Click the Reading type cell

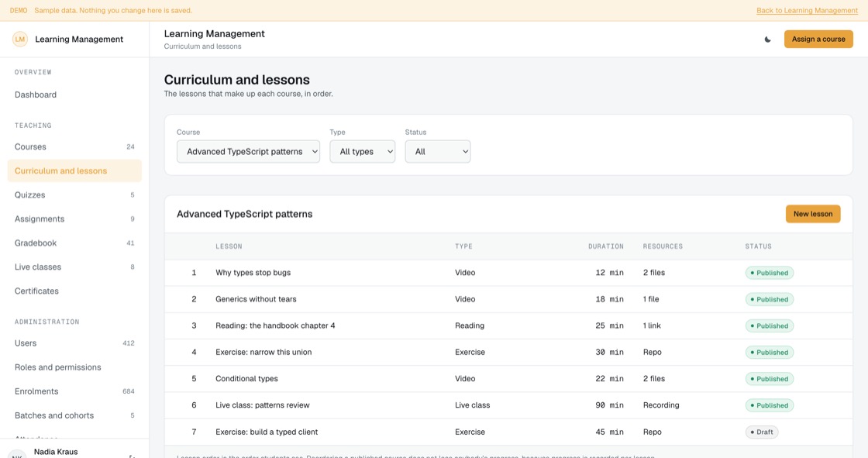pos(470,325)
